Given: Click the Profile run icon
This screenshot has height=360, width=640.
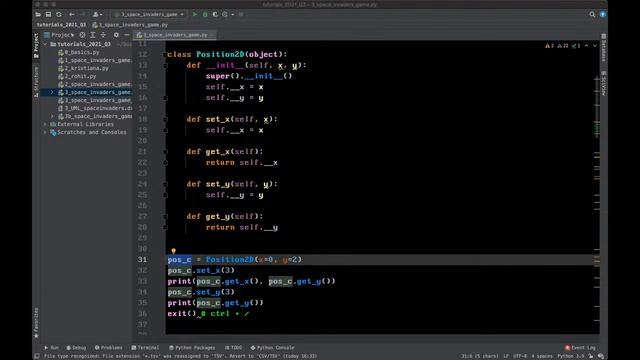Looking at the screenshot, I should click(x=225, y=14).
